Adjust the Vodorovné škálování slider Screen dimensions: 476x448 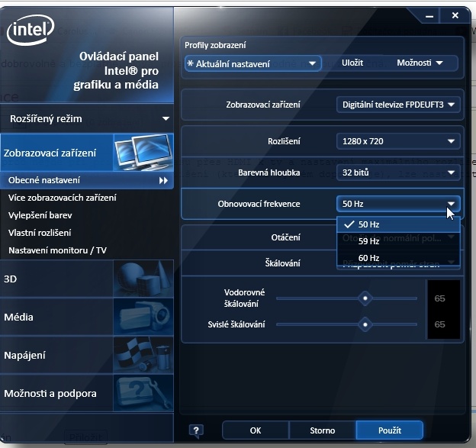pyautogui.click(x=365, y=298)
